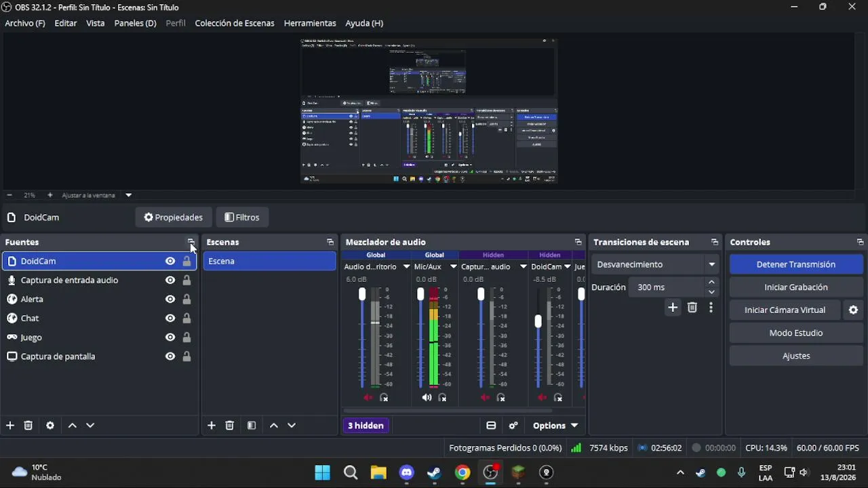Click the Detener Transmisión button
The width and height of the screenshot is (868, 488).
[x=796, y=264]
